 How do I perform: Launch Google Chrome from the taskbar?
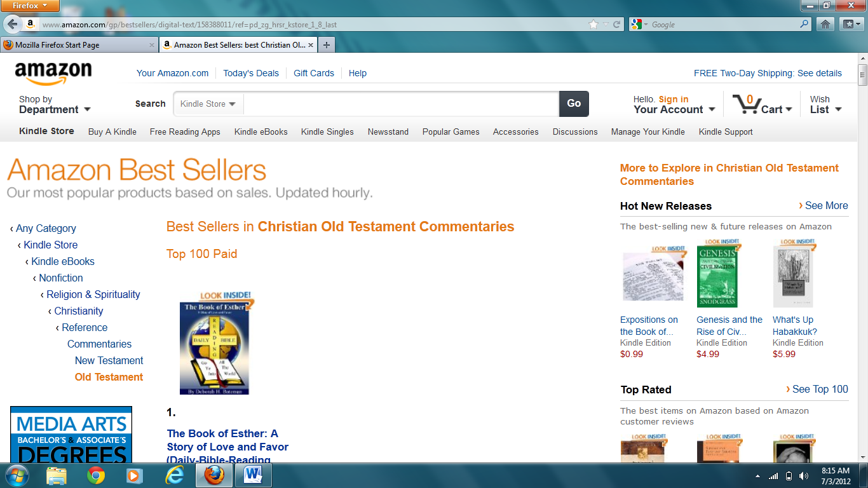pos(96,475)
